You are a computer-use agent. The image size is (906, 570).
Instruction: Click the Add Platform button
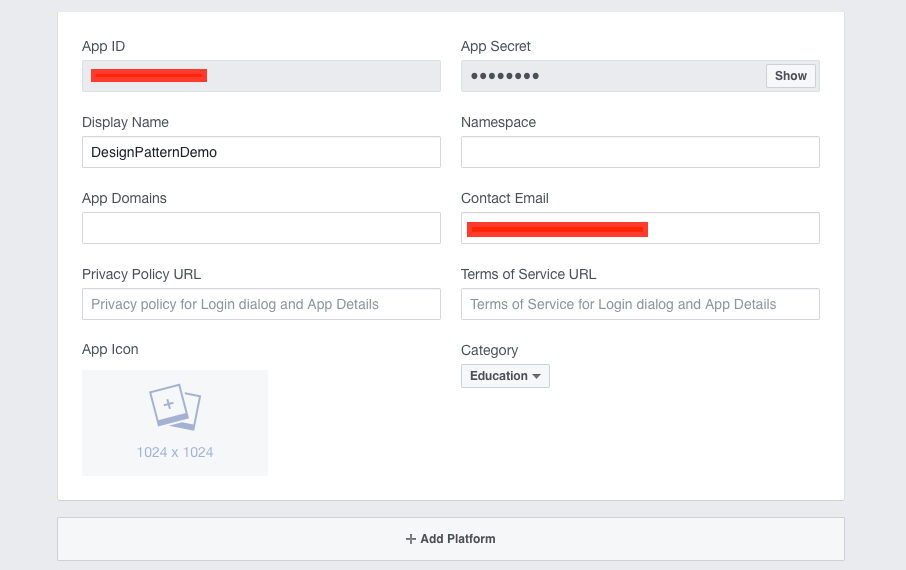[450, 539]
